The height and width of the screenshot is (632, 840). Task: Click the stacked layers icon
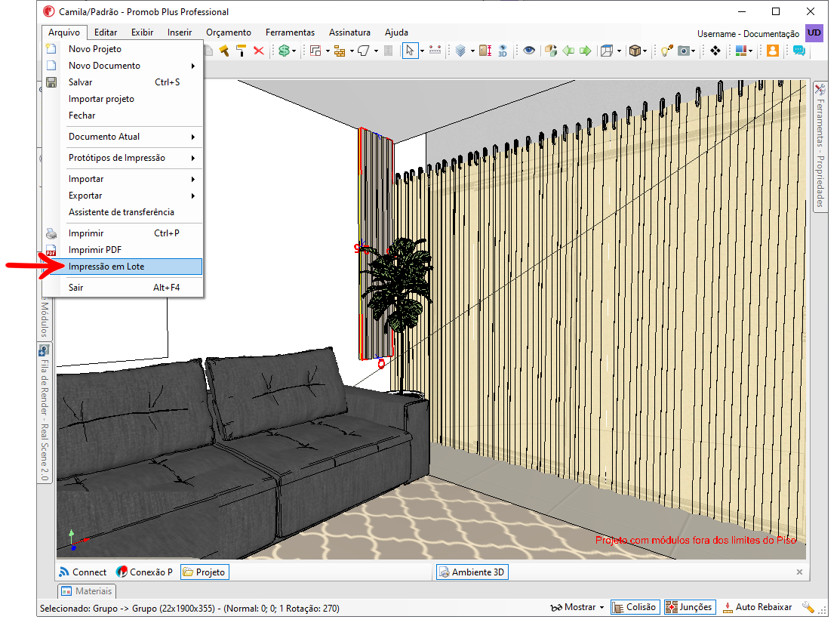(460, 51)
